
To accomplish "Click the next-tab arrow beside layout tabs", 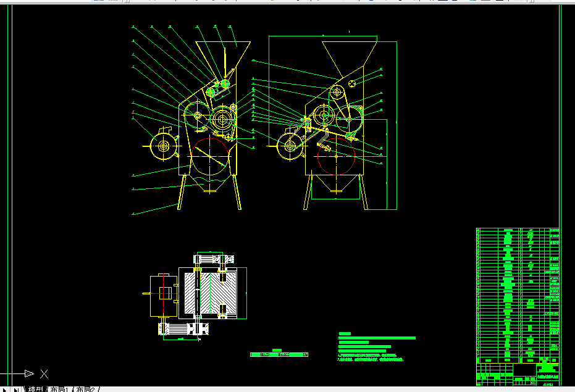I will pyautogui.click(x=4, y=390).
